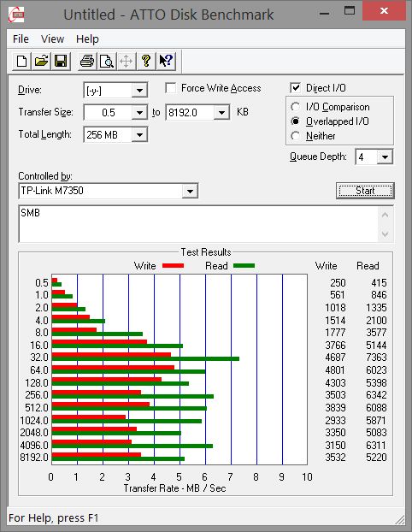This screenshot has height=532, width=412.
Task: Click inside the SMB description text box
Action: click(198, 224)
